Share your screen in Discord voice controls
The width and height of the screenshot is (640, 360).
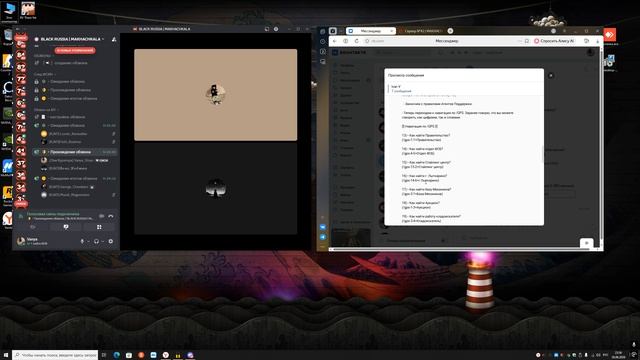click(66, 227)
